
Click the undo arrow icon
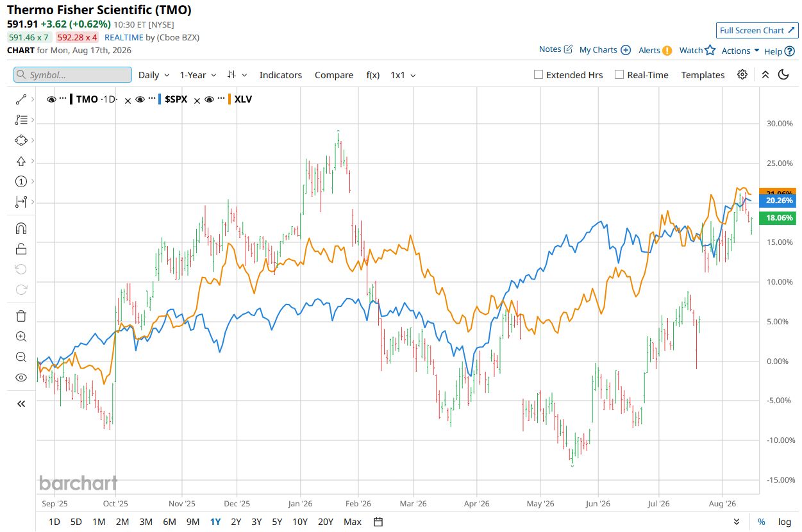point(21,269)
